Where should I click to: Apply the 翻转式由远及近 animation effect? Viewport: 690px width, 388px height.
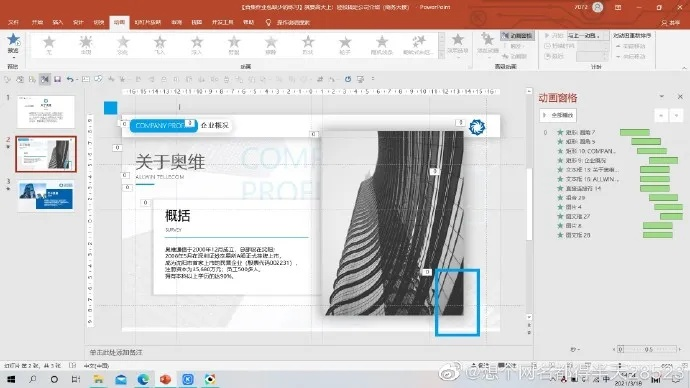coord(418,45)
